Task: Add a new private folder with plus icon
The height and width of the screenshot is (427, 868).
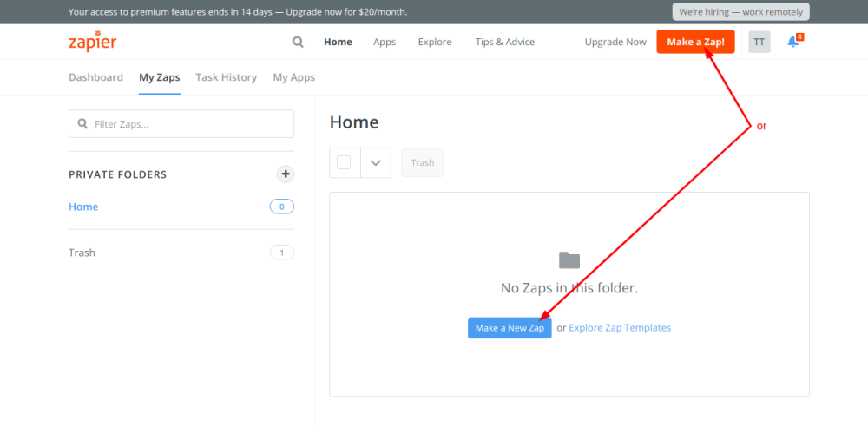Action: [285, 174]
